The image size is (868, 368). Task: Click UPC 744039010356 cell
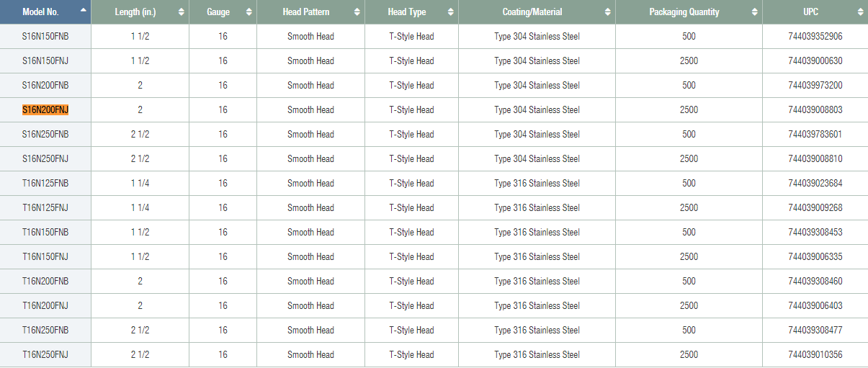click(x=815, y=355)
